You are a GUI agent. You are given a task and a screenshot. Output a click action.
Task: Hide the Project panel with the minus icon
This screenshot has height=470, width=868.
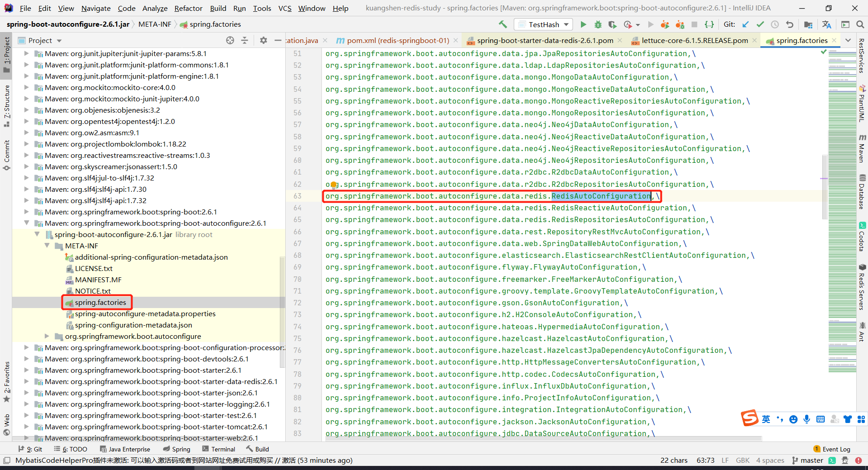(x=278, y=40)
